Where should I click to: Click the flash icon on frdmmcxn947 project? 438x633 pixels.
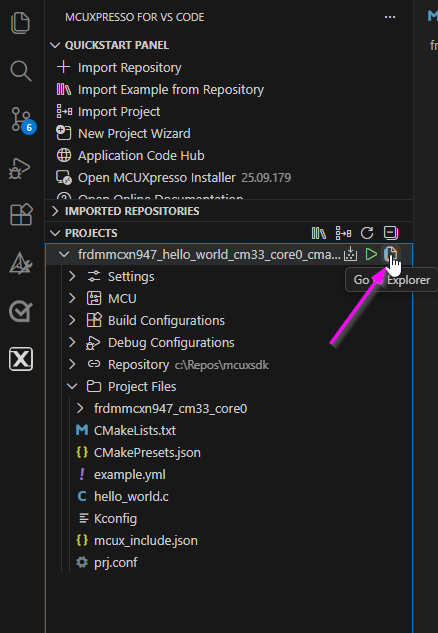pyautogui.click(x=350, y=254)
